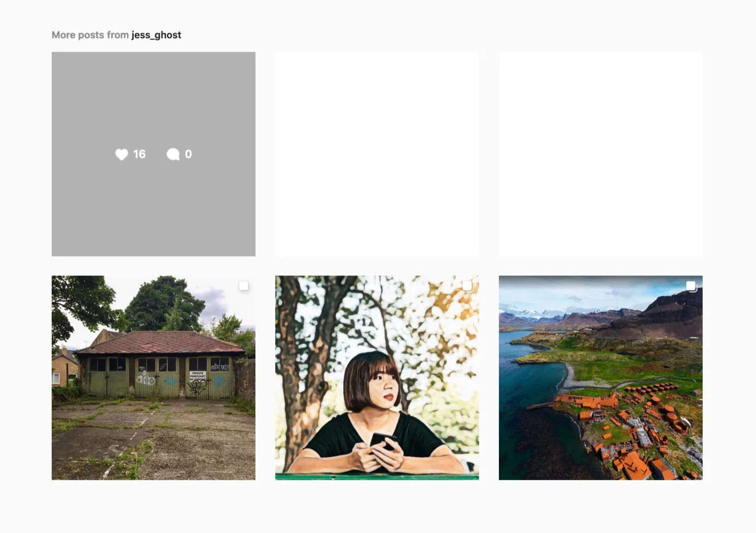Click the carousel icon on portrait post
This screenshot has height=533, width=756.
point(468,286)
